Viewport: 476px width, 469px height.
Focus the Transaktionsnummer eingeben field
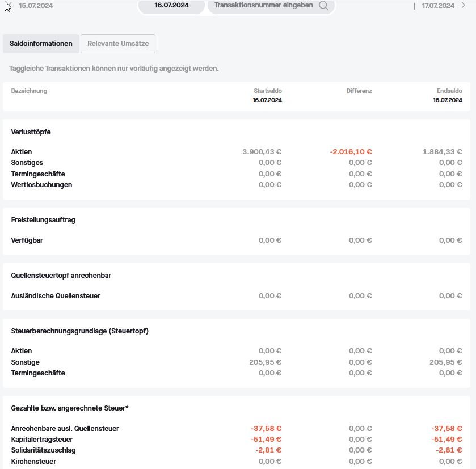[263, 6]
